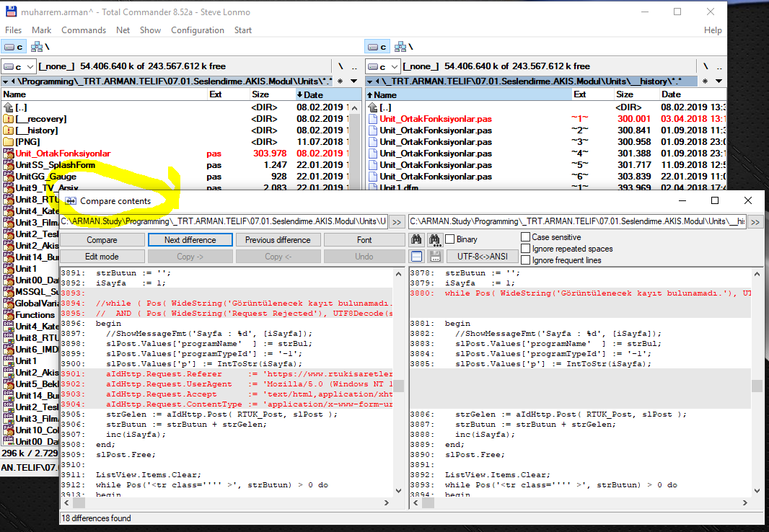Select Unit_OrtakFonksiyonlar.pas ~4~ file icon
The image size is (769, 532).
pos(373,154)
